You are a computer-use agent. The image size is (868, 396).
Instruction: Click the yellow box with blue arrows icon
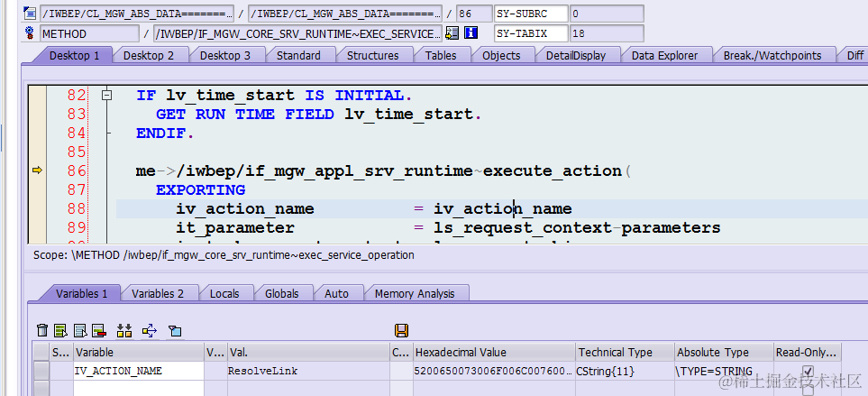(x=150, y=331)
